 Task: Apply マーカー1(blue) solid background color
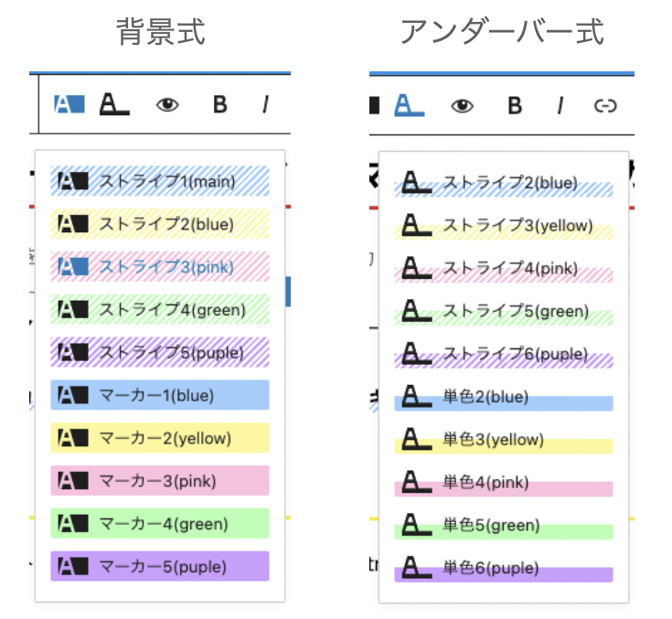click(x=160, y=395)
